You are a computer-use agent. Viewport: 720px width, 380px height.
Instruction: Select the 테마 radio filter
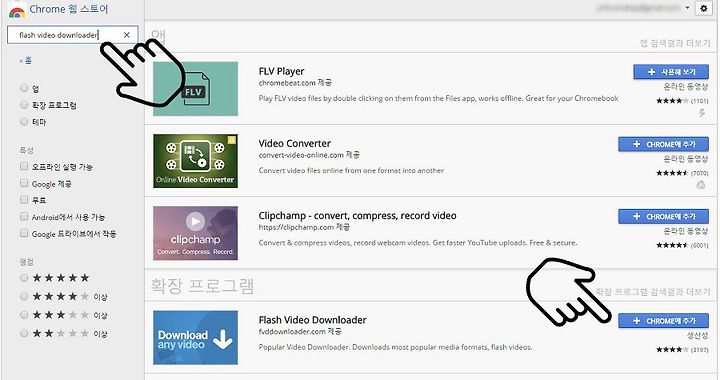pos(24,122)
